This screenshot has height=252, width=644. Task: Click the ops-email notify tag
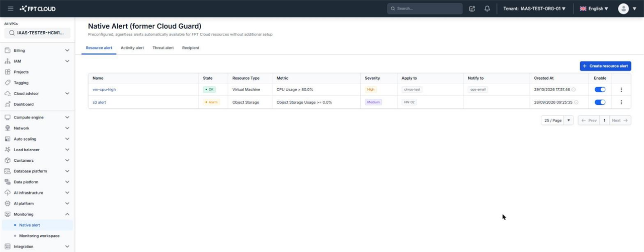[477, 90]
